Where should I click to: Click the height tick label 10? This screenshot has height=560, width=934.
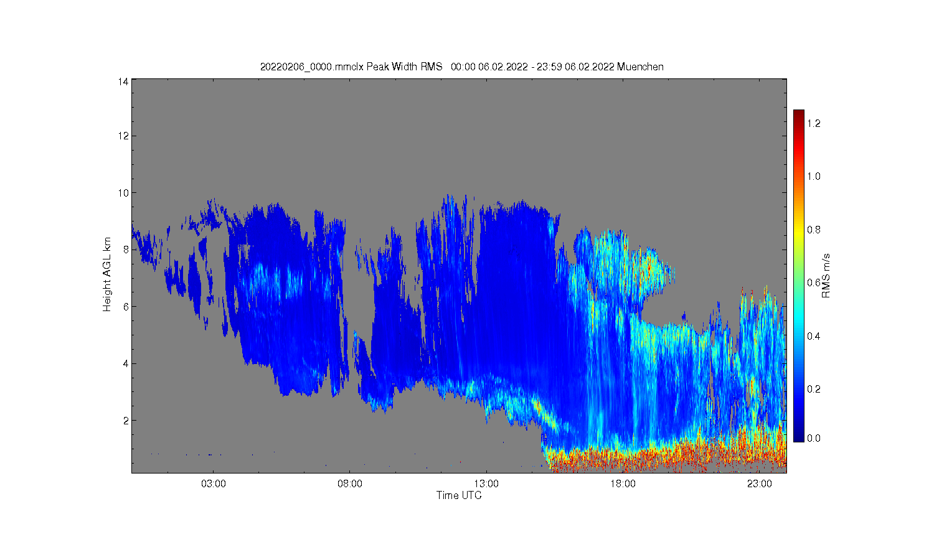(124, 193)
